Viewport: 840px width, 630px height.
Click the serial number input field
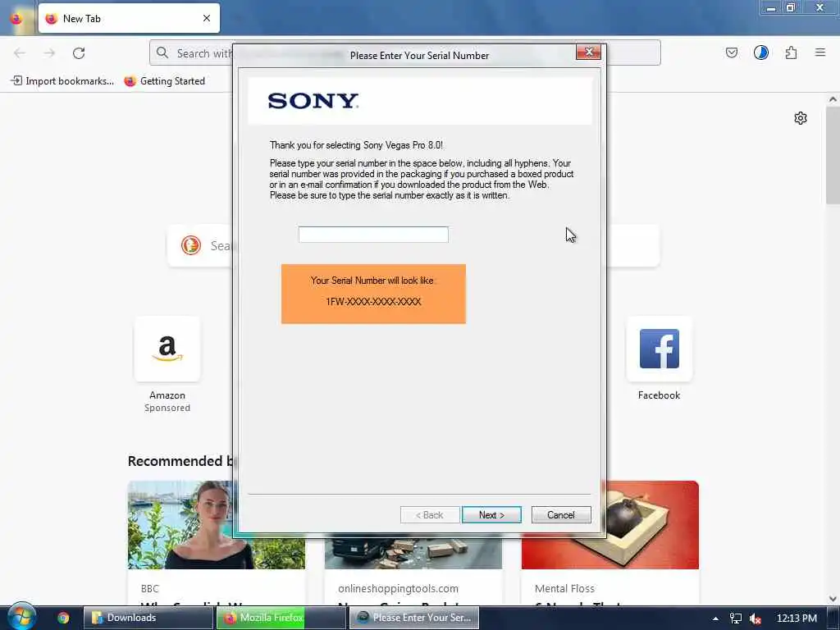(x=373, y=234)
